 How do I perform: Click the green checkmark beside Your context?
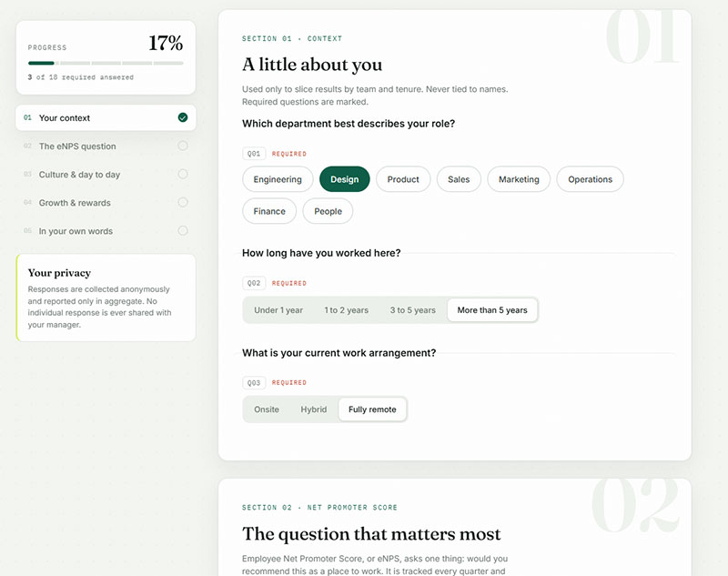(183, 117)
